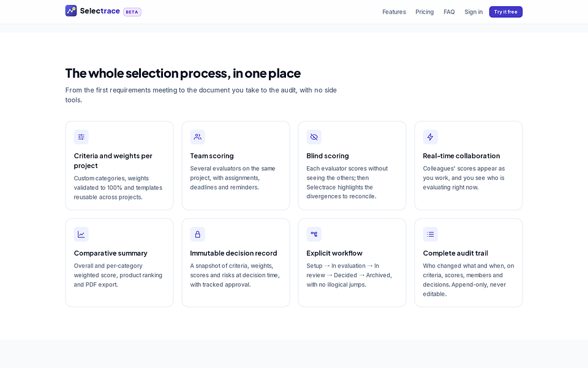Screen dimensions: 588x368
Task: Click the list icon for Complete audit trail
Action: 430,234
